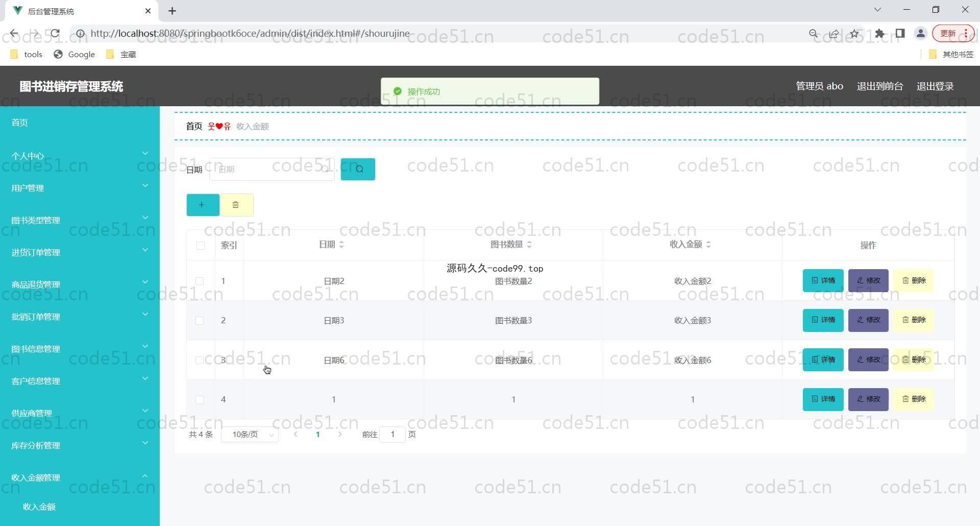
Task: Expand the 图书信息管理 sidebar menu
Action: 80,348
